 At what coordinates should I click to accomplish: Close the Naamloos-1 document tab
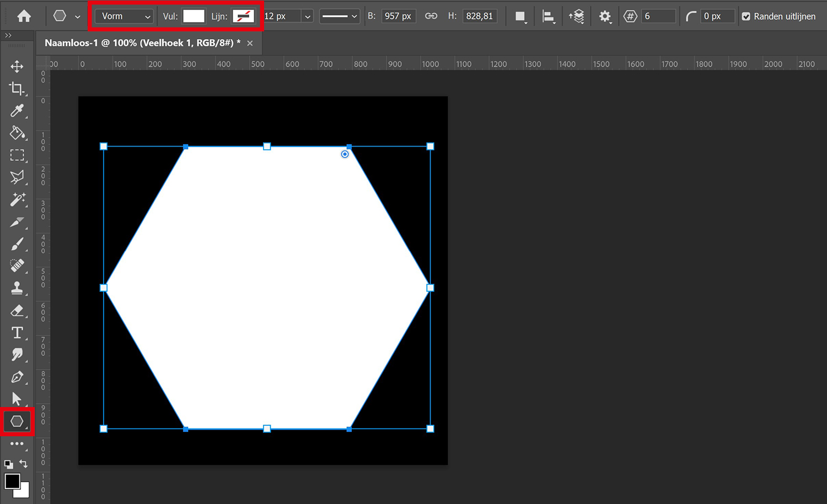pyautogui.click(x=250, y=43)
